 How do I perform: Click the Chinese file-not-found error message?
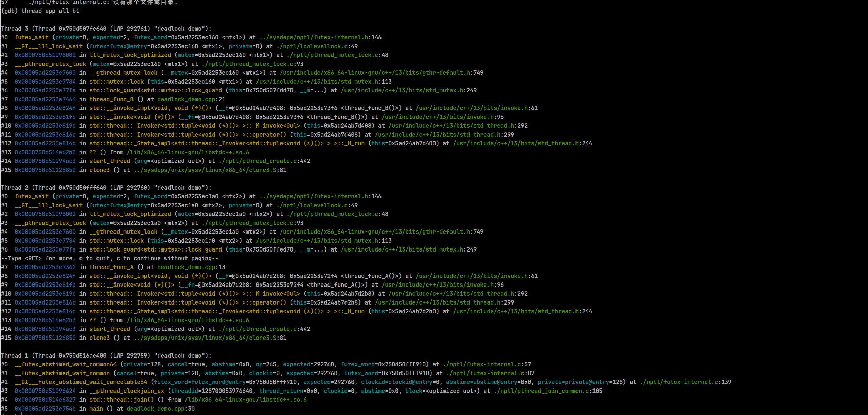[x=146, y=3]
